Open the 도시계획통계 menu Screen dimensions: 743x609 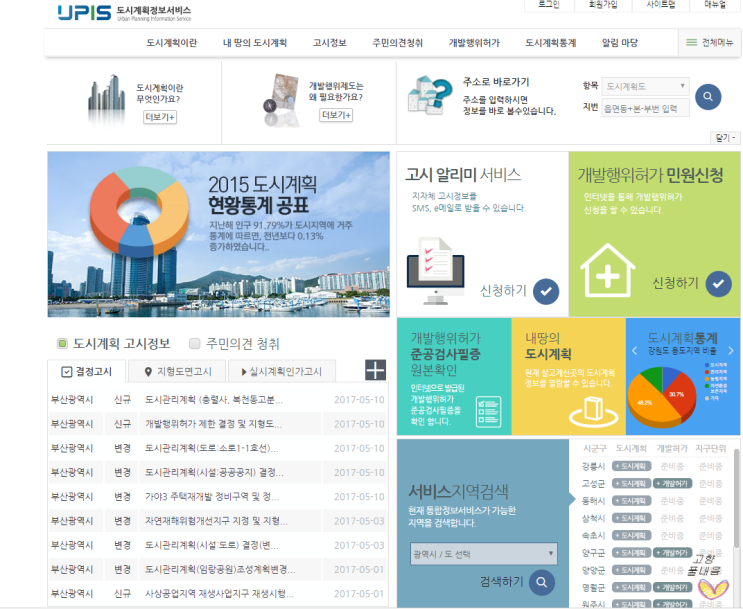point(550,43)
